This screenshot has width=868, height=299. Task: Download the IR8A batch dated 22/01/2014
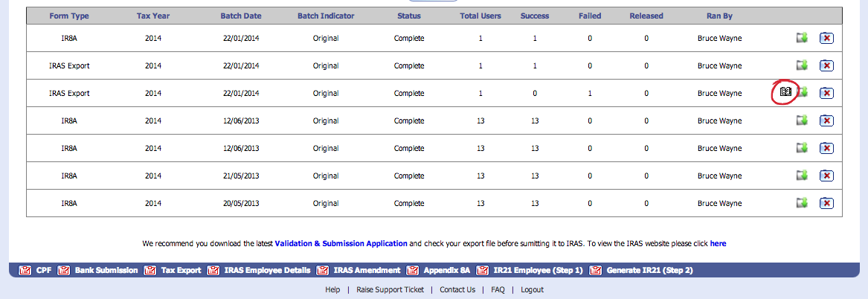pos(803,38)
